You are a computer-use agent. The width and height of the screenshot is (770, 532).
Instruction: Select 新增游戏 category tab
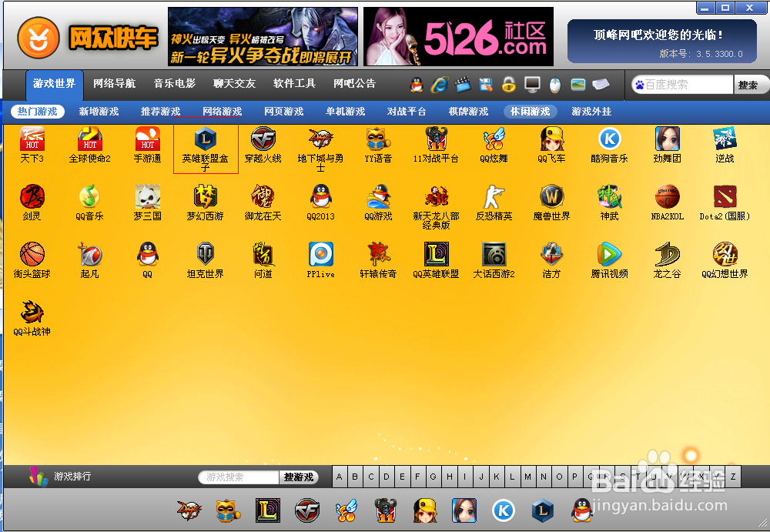(x=99, y=112)
